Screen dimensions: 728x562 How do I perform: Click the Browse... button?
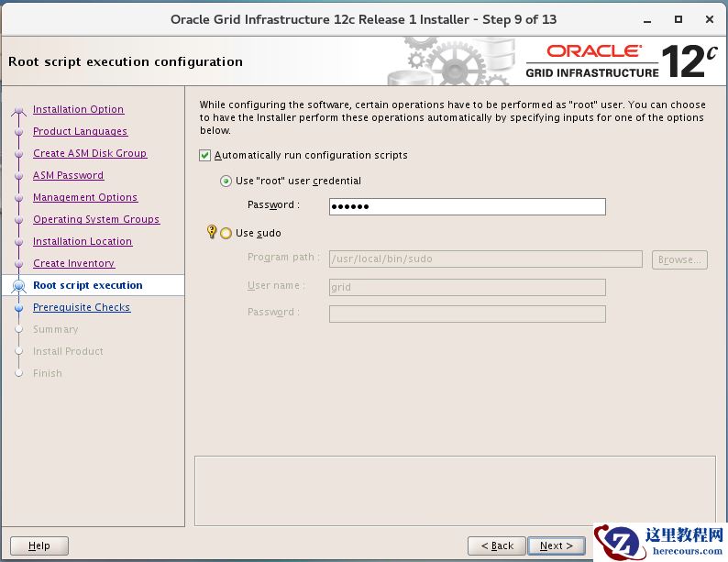click(679, 259)
